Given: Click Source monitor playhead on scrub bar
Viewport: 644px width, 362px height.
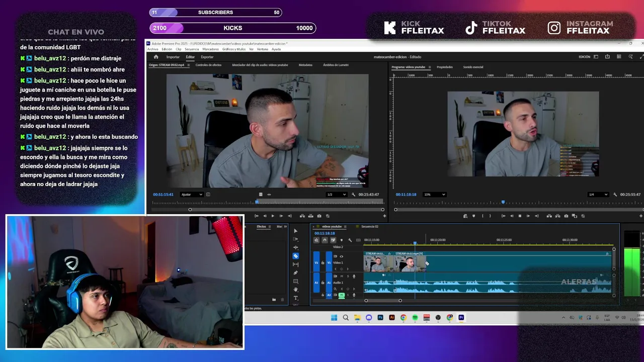Looking at the screenshot, I should tap(257, 202).
